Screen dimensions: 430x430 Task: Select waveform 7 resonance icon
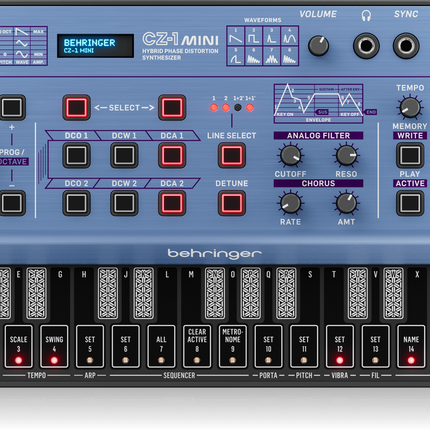272,56
